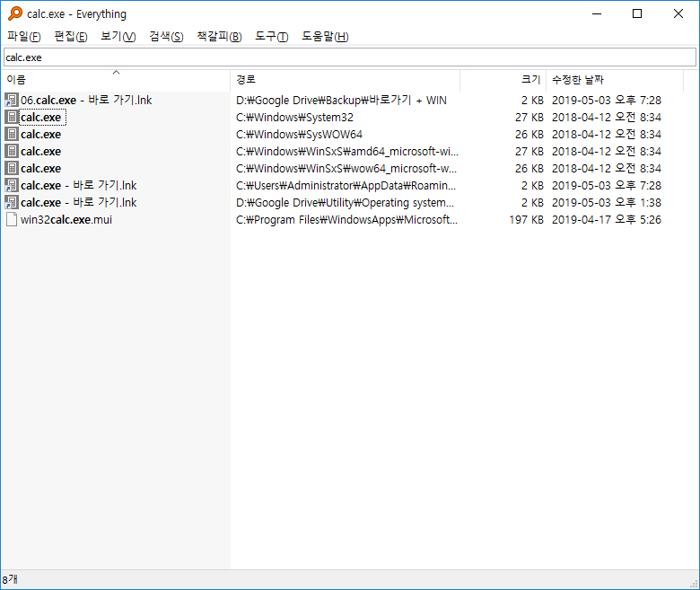Open the 도움말(H) menu
700x590 pixels.
(325, 37)
